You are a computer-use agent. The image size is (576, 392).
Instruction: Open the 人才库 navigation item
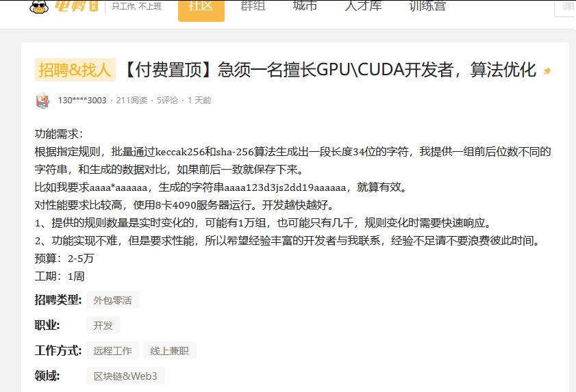[363, 6]
